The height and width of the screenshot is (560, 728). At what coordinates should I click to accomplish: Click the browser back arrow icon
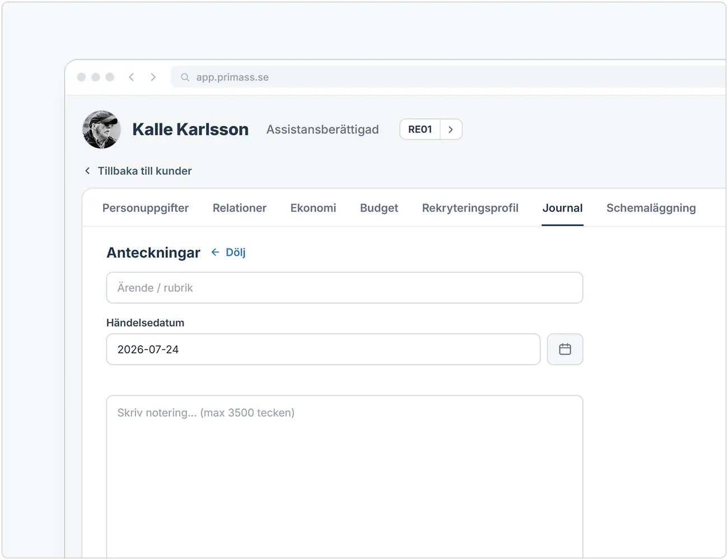[132, 77]
